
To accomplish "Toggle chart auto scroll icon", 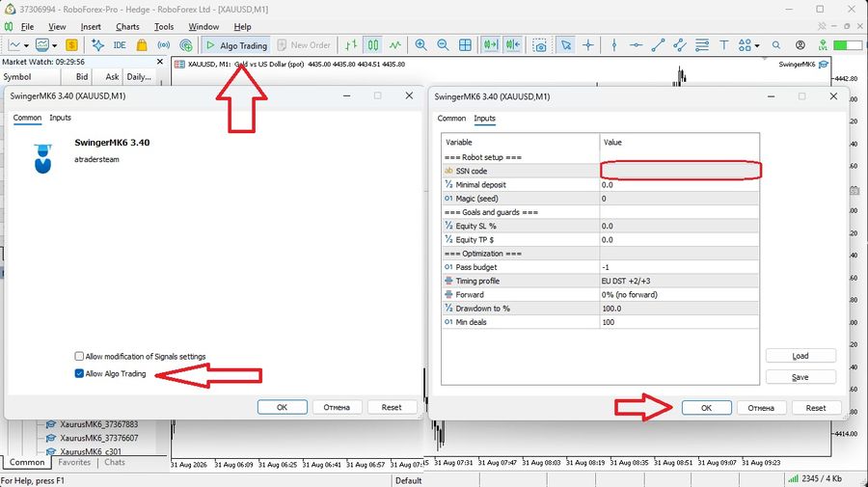I will tap(491, 45).
